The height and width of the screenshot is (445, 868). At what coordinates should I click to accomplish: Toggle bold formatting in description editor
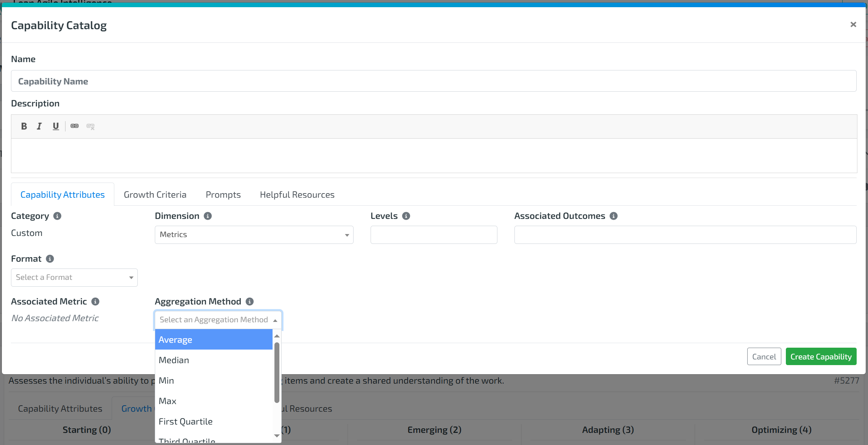(x=24, y=126)
